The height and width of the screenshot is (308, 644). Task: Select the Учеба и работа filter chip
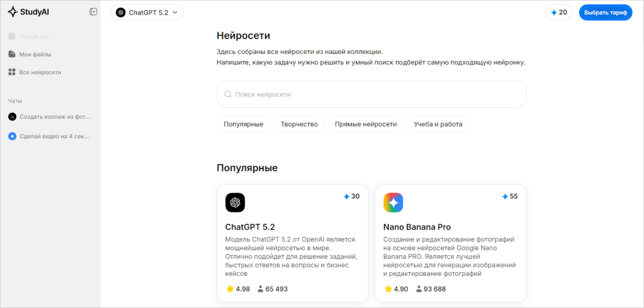[x=439, y=124]
